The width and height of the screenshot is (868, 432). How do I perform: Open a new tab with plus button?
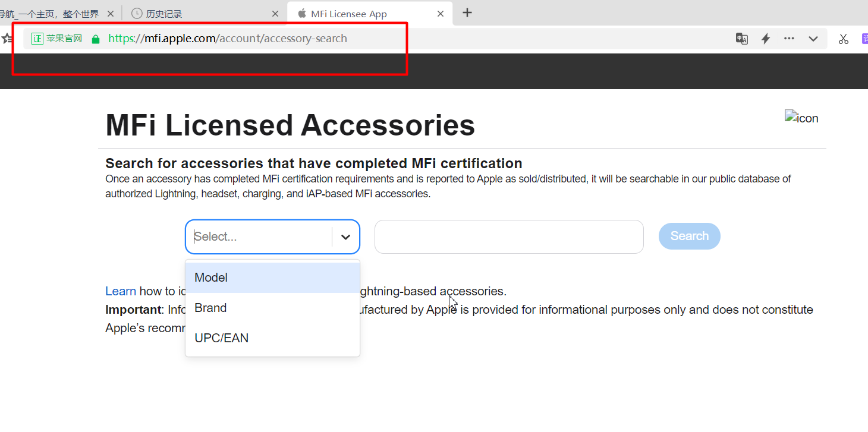click(467, 12)
